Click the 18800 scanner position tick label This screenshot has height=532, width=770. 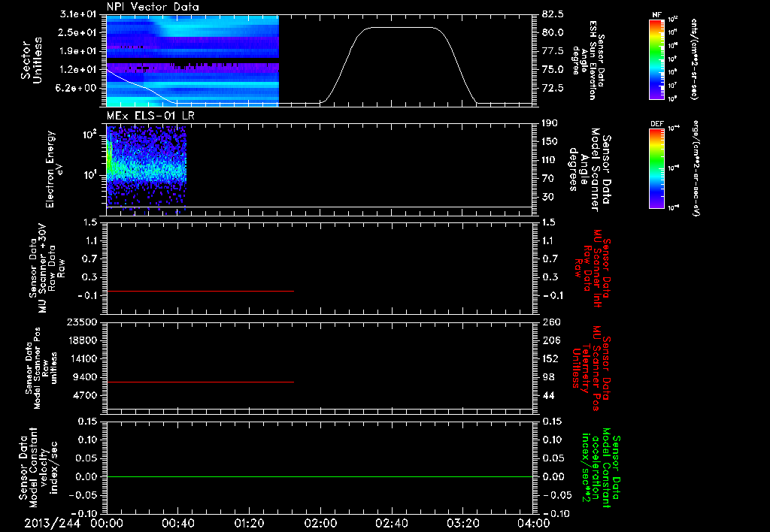click(x=81, y=340)
